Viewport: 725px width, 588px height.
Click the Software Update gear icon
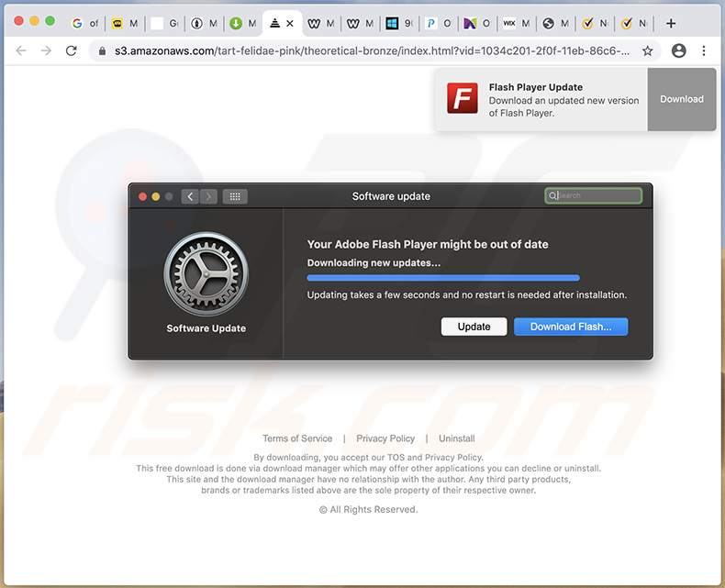click(206, 275)
